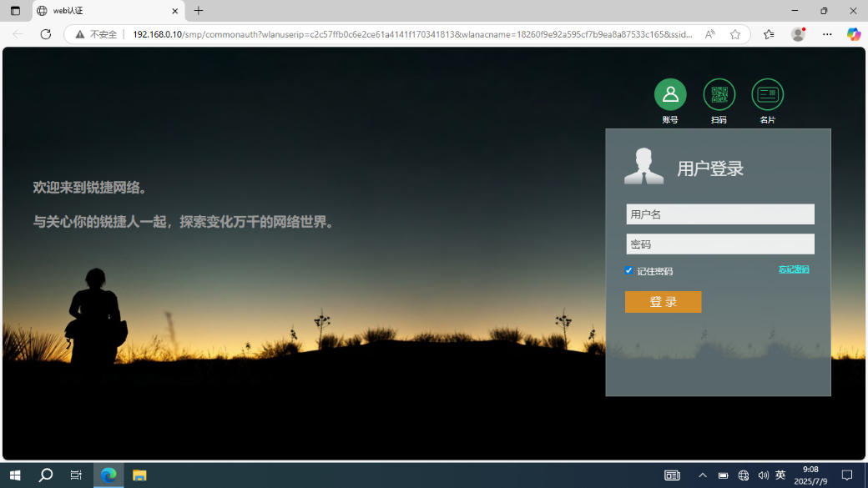Expand the hidden system tray icons

703,475
